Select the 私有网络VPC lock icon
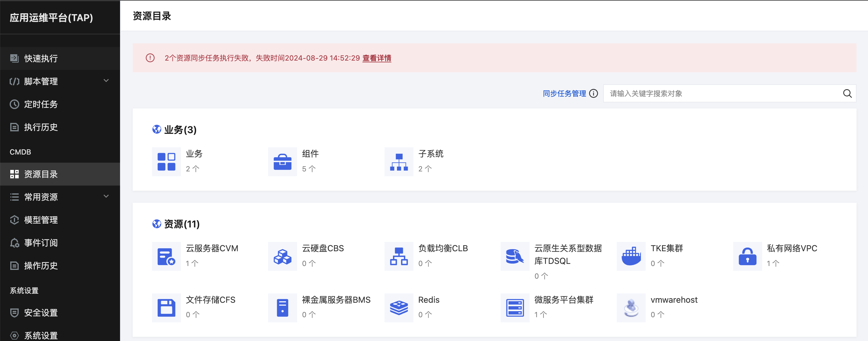This screenshot has width=868, height=341. 747,257
